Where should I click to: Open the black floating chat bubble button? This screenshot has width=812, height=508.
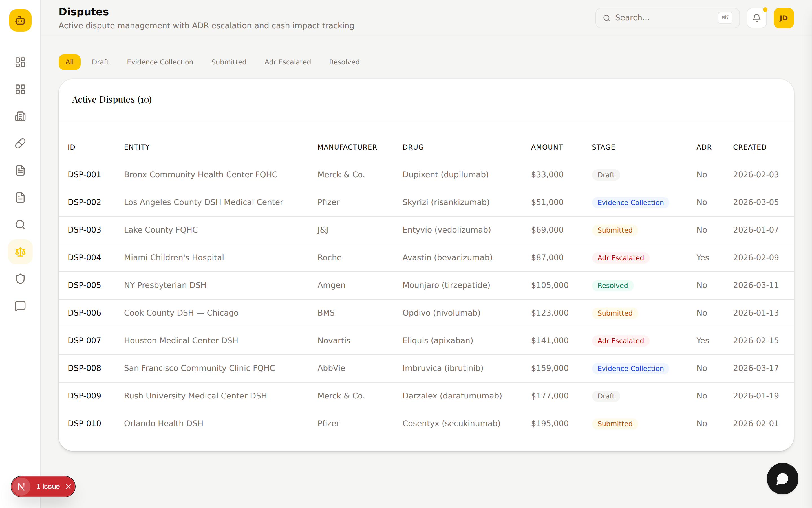(782, 478)
